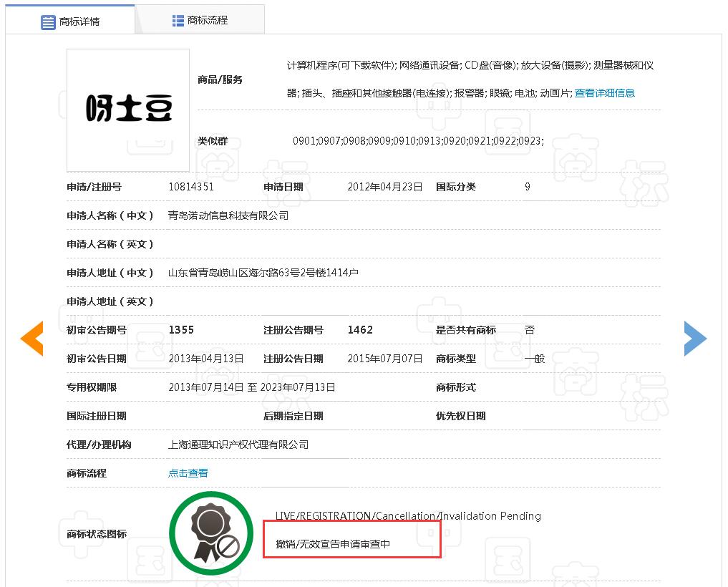Click the 国际注册日期 field label
The height and width of the screenshot is (587, 728).
pos(97,416)
